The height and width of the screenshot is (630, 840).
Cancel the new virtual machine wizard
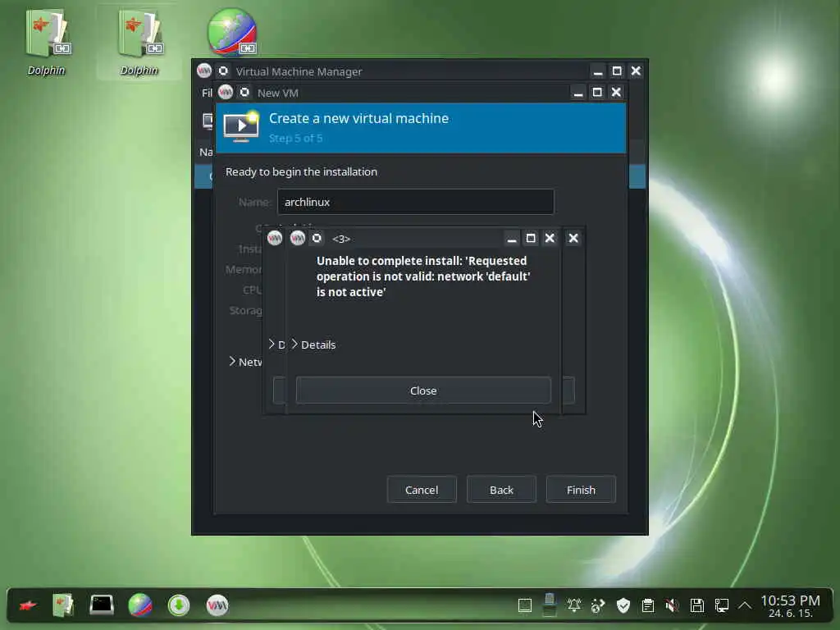pos(422,490)
